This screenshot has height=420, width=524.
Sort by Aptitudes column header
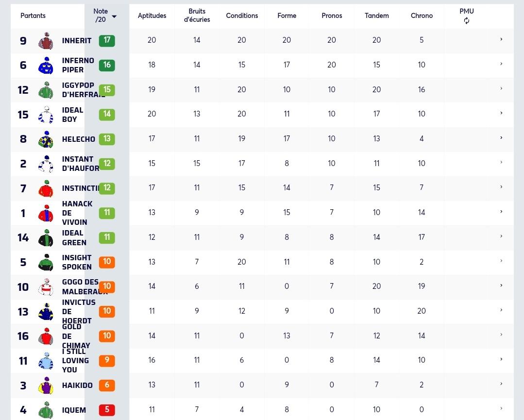click(152, 16)
